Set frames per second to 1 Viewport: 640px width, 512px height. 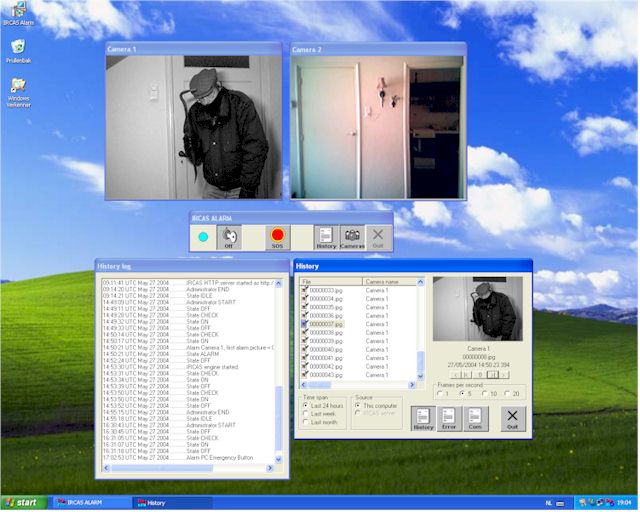coord(443,394)
